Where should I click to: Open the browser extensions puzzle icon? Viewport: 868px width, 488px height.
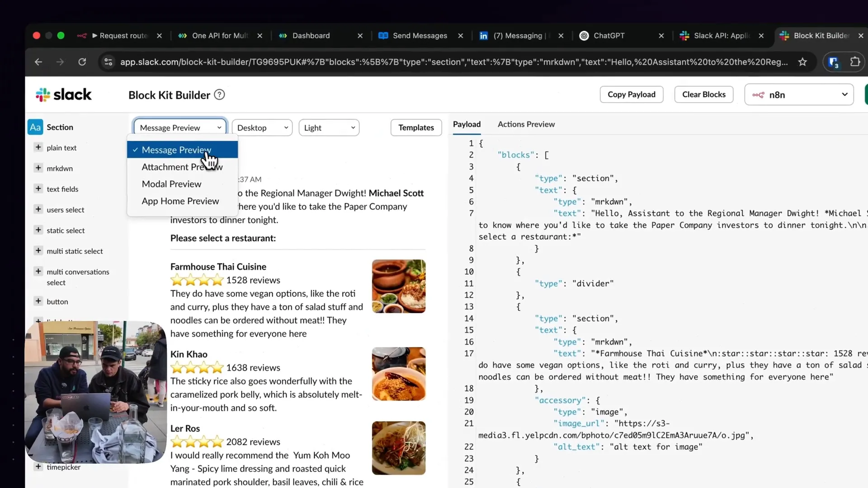pyautogui.click(x=855, y=62)
